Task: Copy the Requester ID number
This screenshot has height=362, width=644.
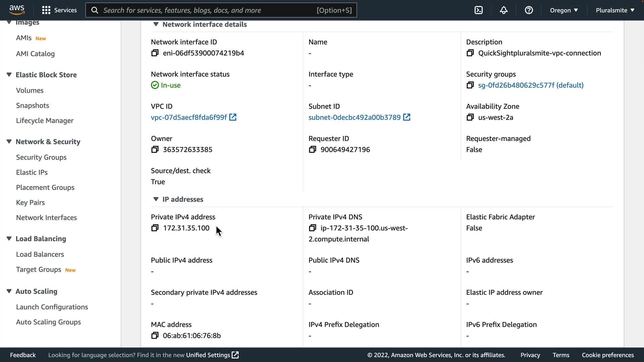Action: 312,149
